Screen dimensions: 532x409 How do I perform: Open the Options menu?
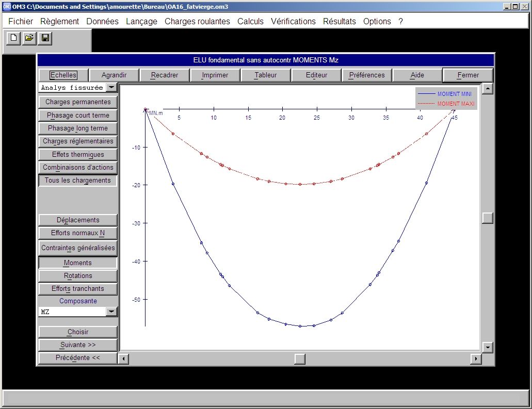(x=377, y=21)
